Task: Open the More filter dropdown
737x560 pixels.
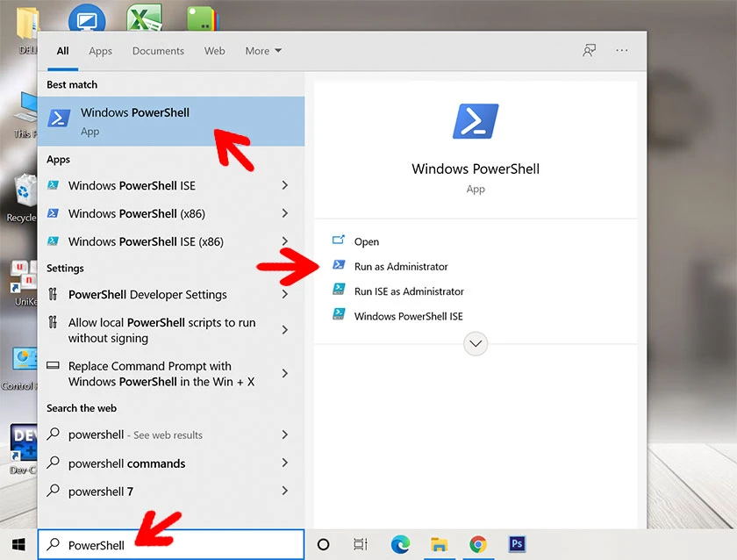Action: pyautogui.click(x=263, y=51)
